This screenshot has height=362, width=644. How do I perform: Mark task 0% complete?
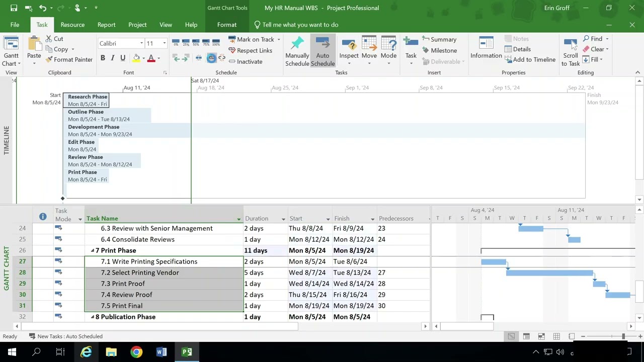point(176,42)
